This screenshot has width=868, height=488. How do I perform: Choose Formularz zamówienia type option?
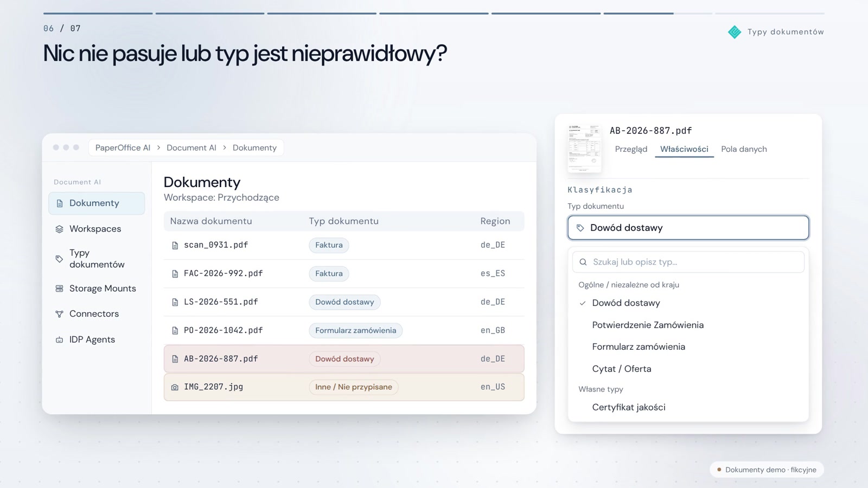point(688,346)
